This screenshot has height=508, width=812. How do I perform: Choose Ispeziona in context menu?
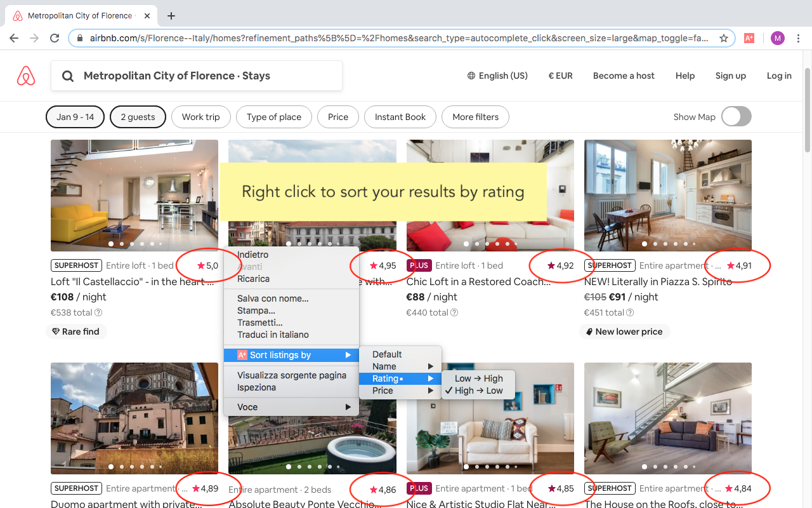(291, 387)
